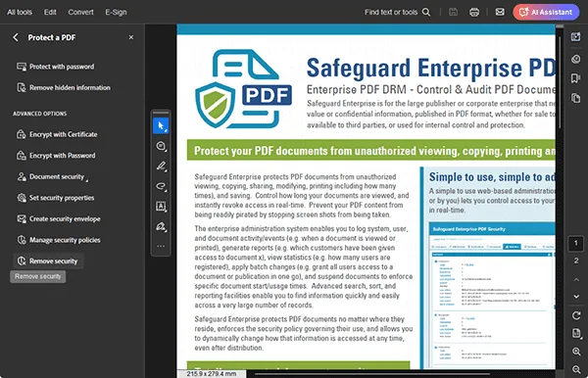Image resolution: width=588 pixels, height=378 pixels.
Task: Open the Pages thumbnails panel icon
Action: 575,98
